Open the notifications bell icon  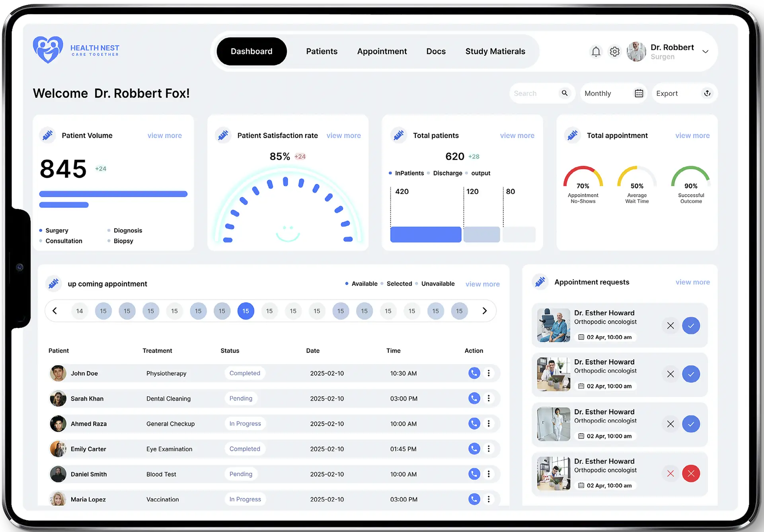point(596,52)
